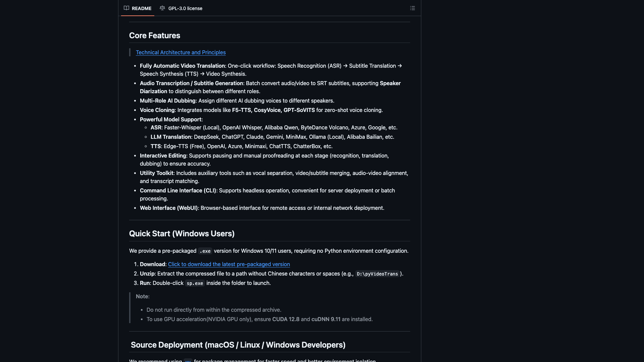Click 'F5-TTS, CosyVoice, GPT-SoVITS' text

point(273,110)
